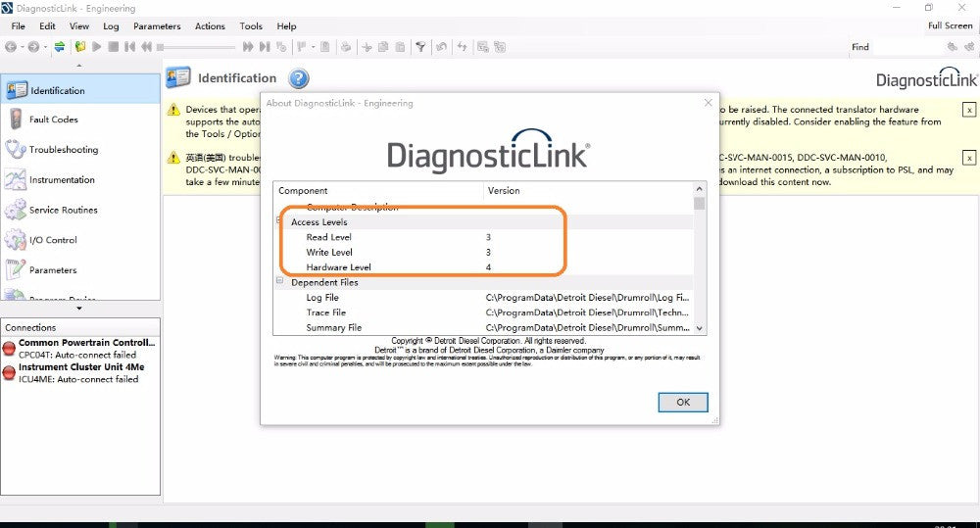Image resolution: width=980 pixels, height=528 pixels.
Task: Click the Undo curved-arrow toolbar icon
Action: [x=441, y=47]
